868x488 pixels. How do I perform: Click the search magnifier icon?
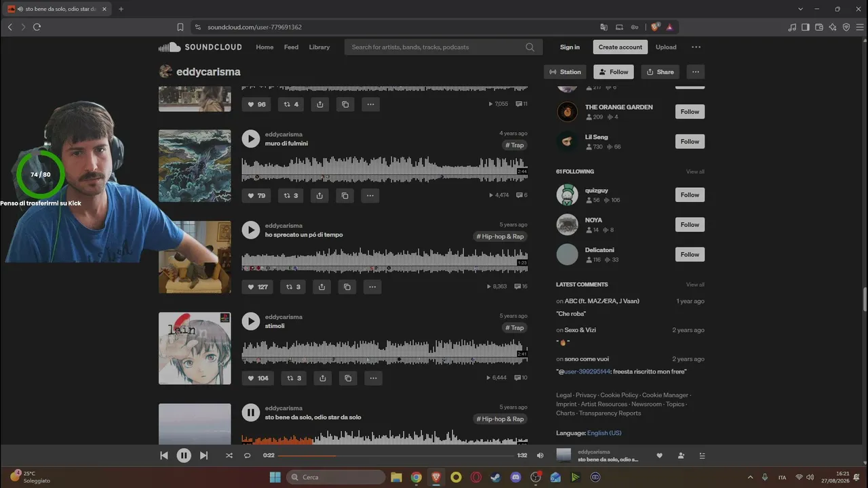pos(530,47)
